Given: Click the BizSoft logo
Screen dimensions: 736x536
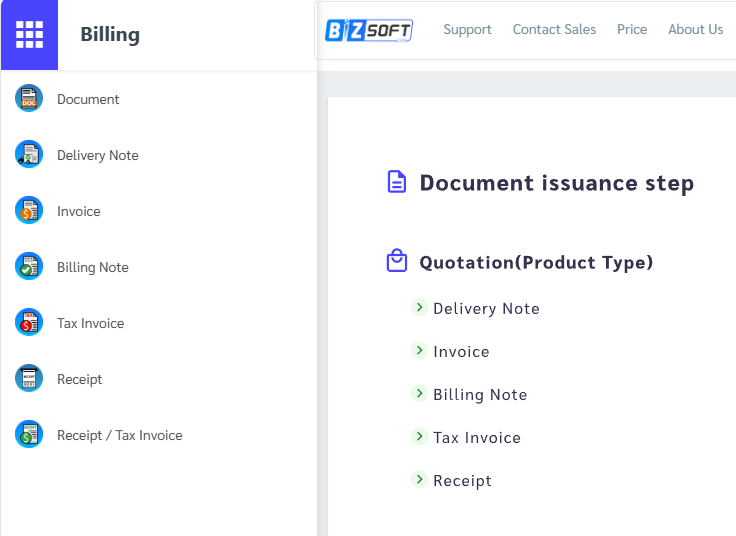Looking at the screenshot, I should 369,31.
